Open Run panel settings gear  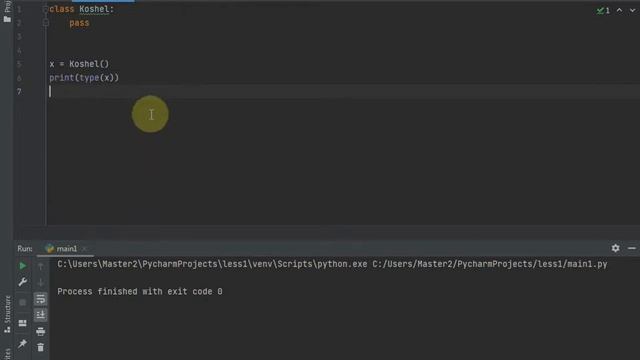coord(615,248)
